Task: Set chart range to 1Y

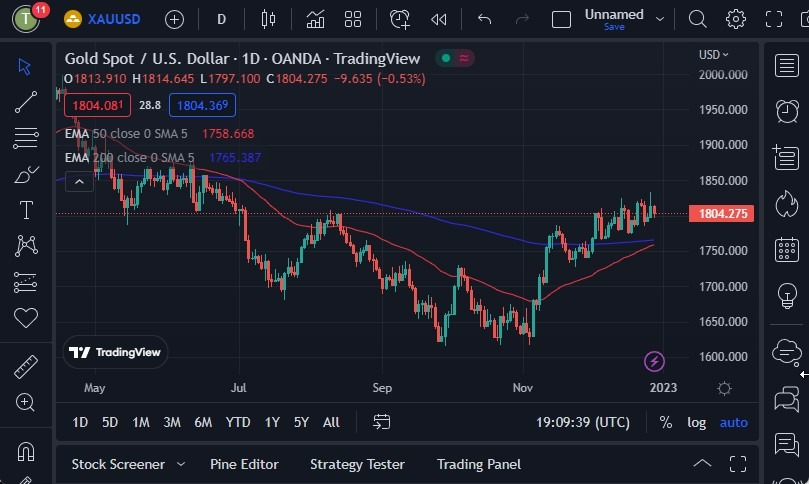Action: click(272, 422)
